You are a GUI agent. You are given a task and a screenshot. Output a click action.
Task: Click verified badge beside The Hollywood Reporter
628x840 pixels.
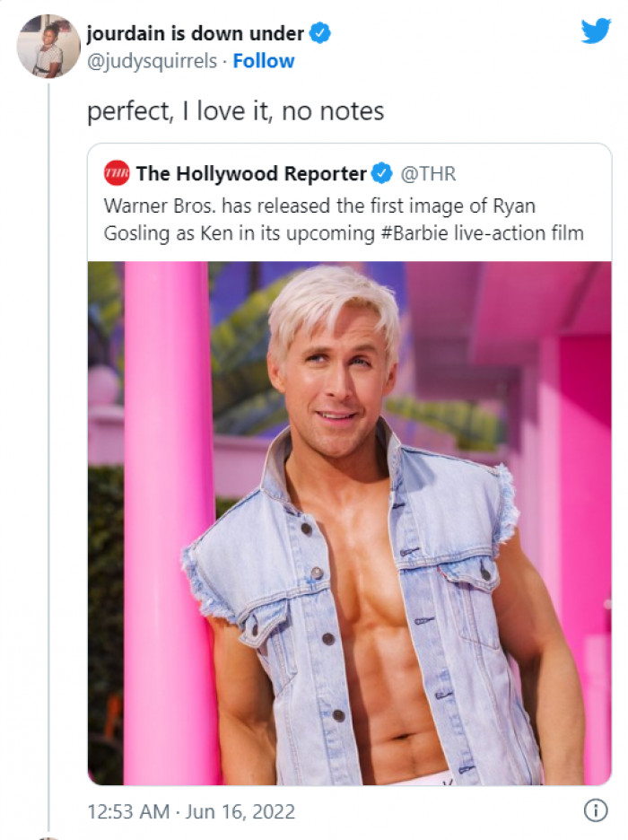pos(382,173)
